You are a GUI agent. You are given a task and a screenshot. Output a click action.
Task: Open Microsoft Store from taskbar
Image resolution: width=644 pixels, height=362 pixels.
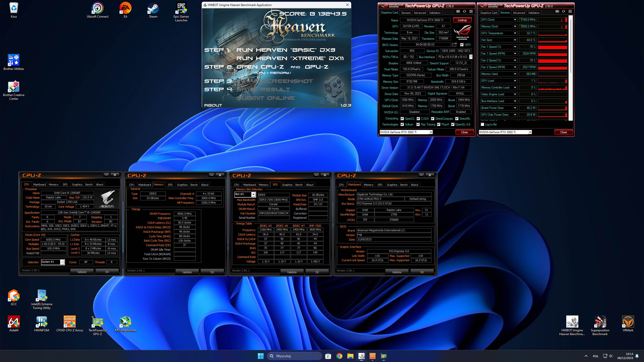tap(328, 356)
